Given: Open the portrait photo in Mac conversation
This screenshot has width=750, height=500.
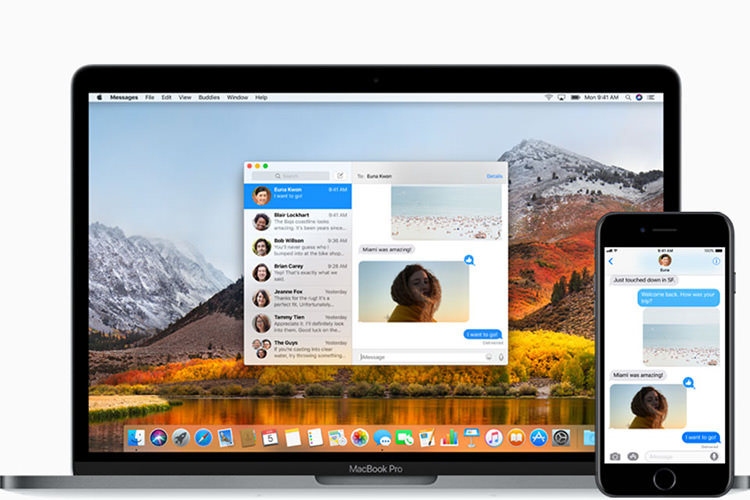Looking at the screenshot, I should tap(414, 291).
